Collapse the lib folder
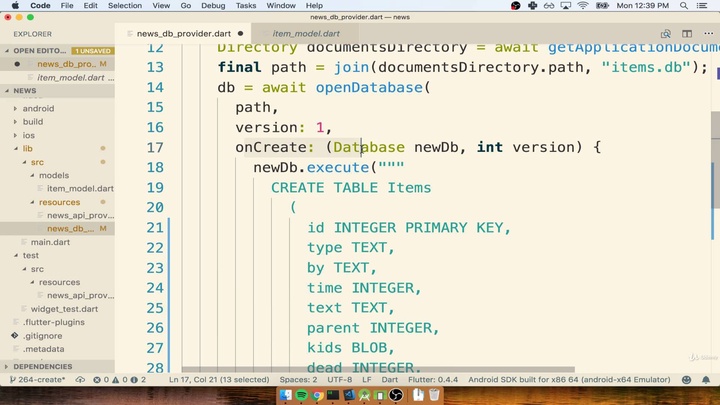This screenshot has height=405, width=720. click(x=28, y=148)
